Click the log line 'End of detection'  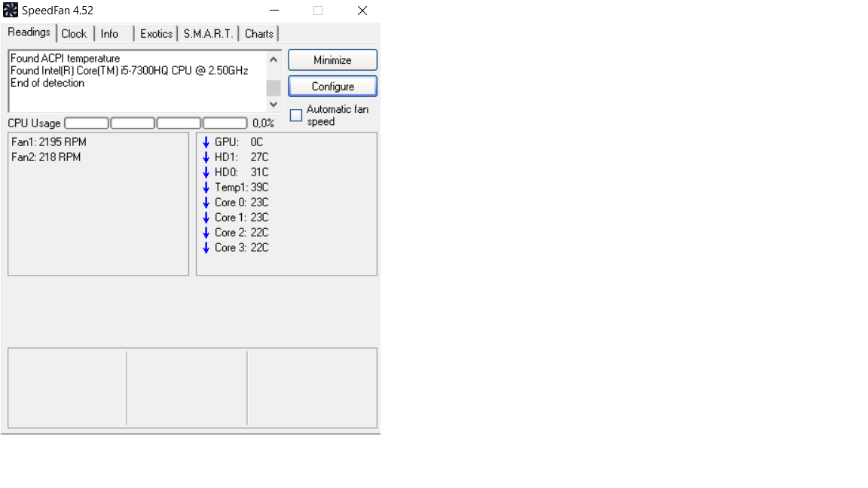tap(47, 83)
